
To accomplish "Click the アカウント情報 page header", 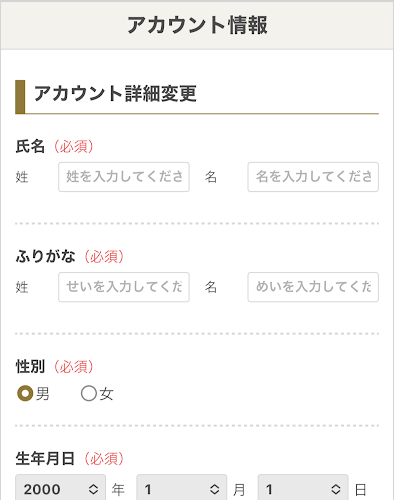I will point(197,25).
